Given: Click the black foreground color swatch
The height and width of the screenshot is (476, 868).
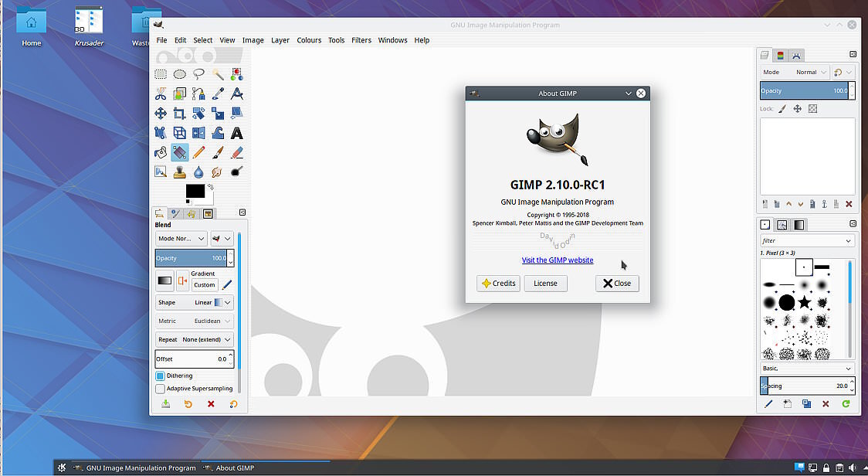Looking at the screenshot, I should (x=195, y=191).
